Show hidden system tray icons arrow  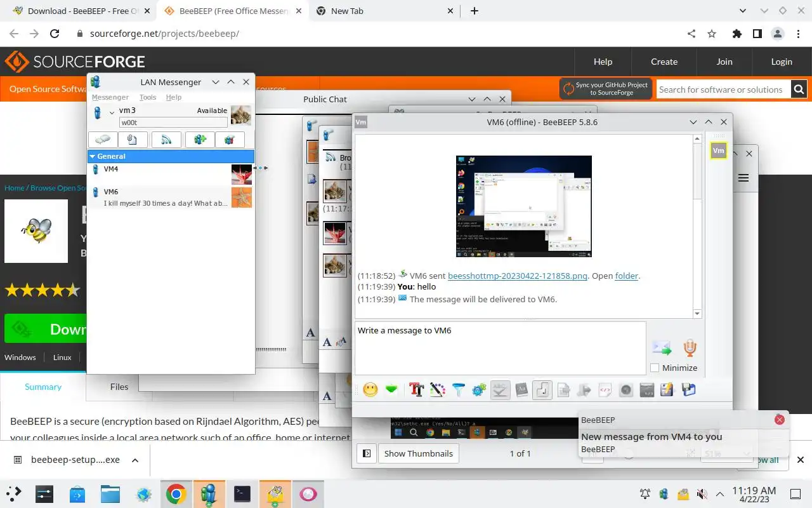pos(720,494)
